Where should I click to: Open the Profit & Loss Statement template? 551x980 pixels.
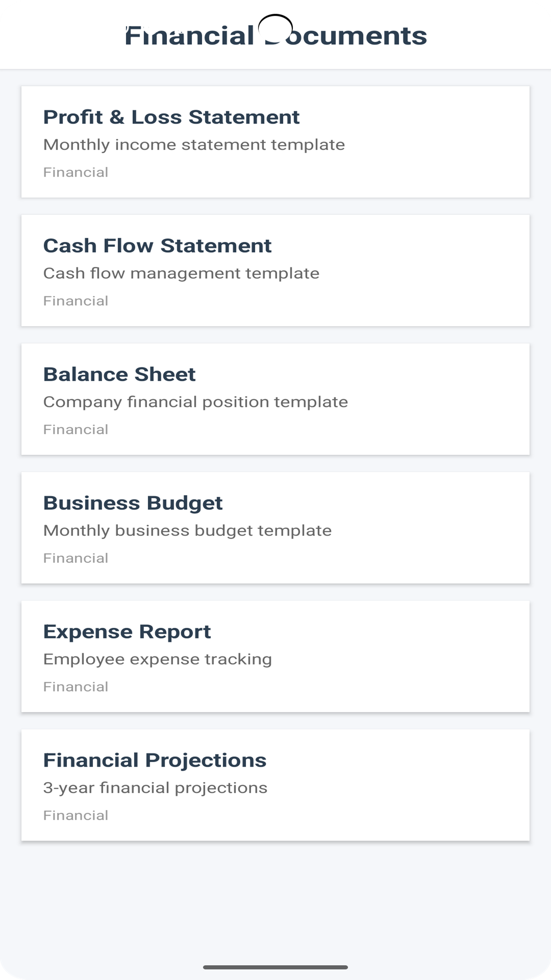(x=171, y=117)
